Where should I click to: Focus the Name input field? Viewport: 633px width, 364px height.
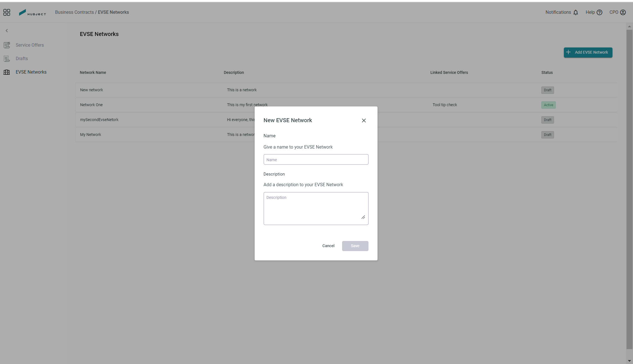(316, 160)
